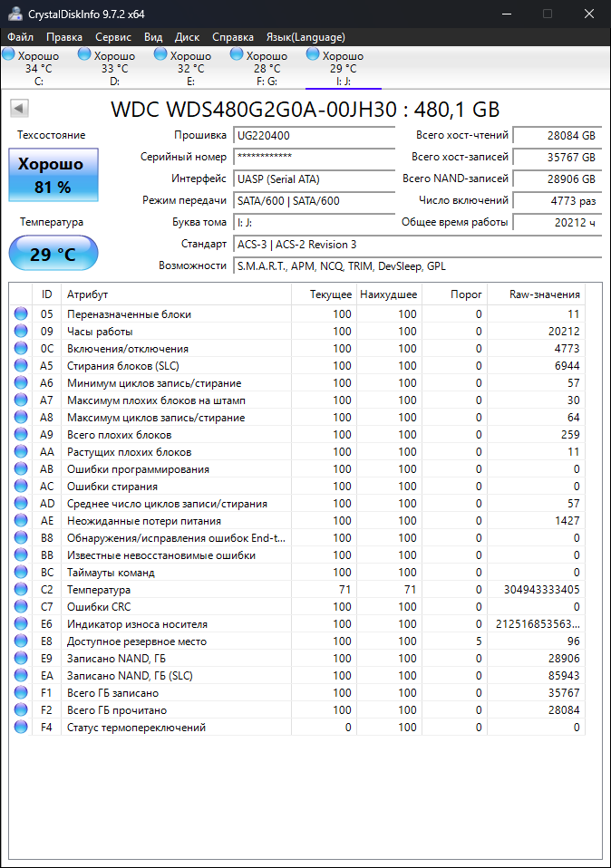Select the row Всего ГБ записано
611x868 pixels.
pyautogui.click(x=297, y=692)
